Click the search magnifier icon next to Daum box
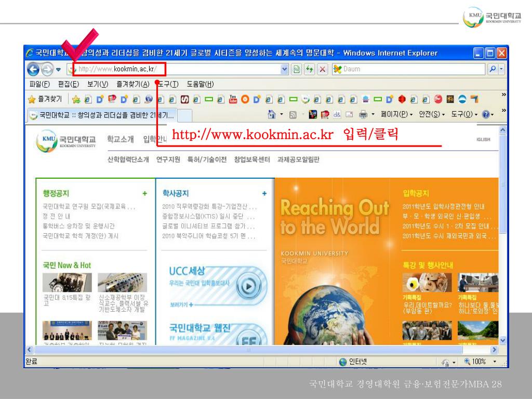The height and width of the screenshot is (399, 532). [493, 69]
